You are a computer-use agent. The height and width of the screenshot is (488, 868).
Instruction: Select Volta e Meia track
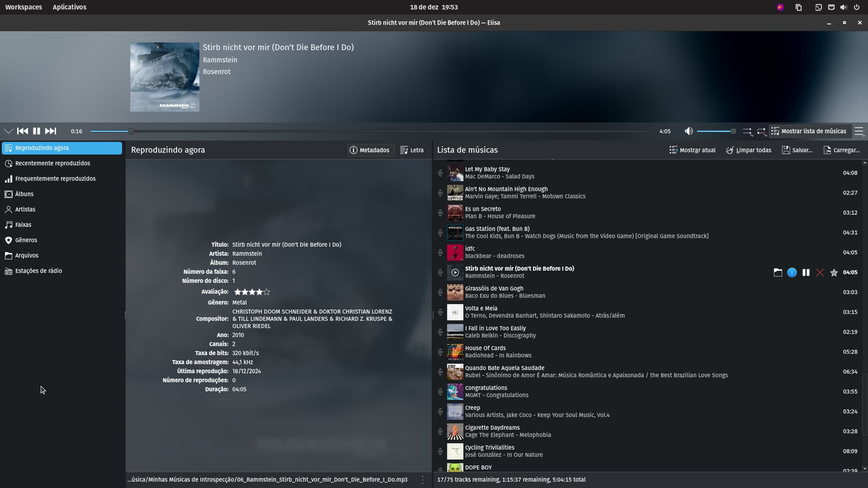point(647,312)
